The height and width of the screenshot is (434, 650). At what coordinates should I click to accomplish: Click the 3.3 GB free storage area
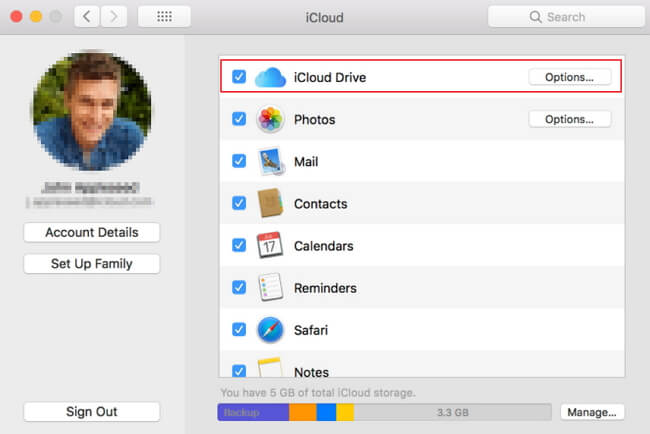point(453,412)
